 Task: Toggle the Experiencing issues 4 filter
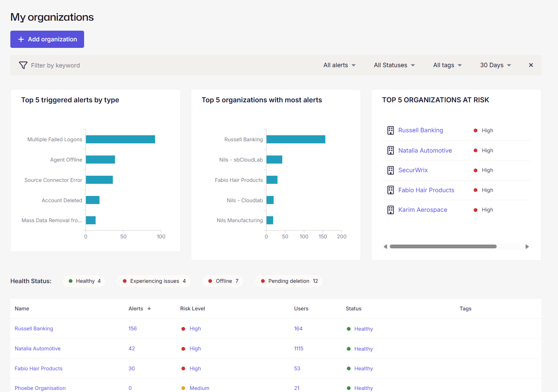pos(154,281)
